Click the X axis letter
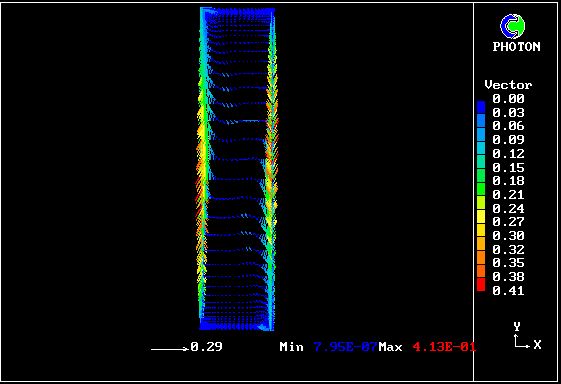 [537, 345]
